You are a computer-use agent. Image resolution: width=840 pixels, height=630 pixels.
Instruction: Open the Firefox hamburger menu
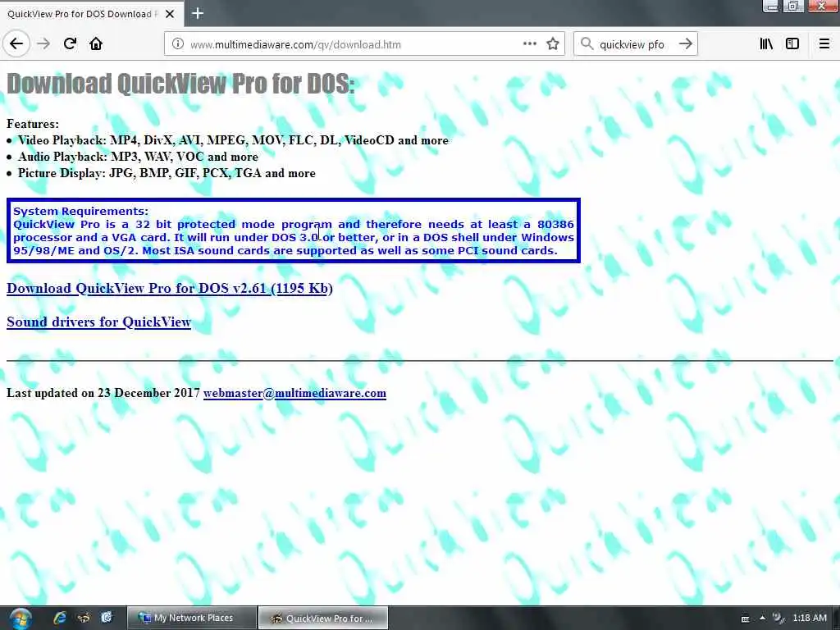[824, 44]
